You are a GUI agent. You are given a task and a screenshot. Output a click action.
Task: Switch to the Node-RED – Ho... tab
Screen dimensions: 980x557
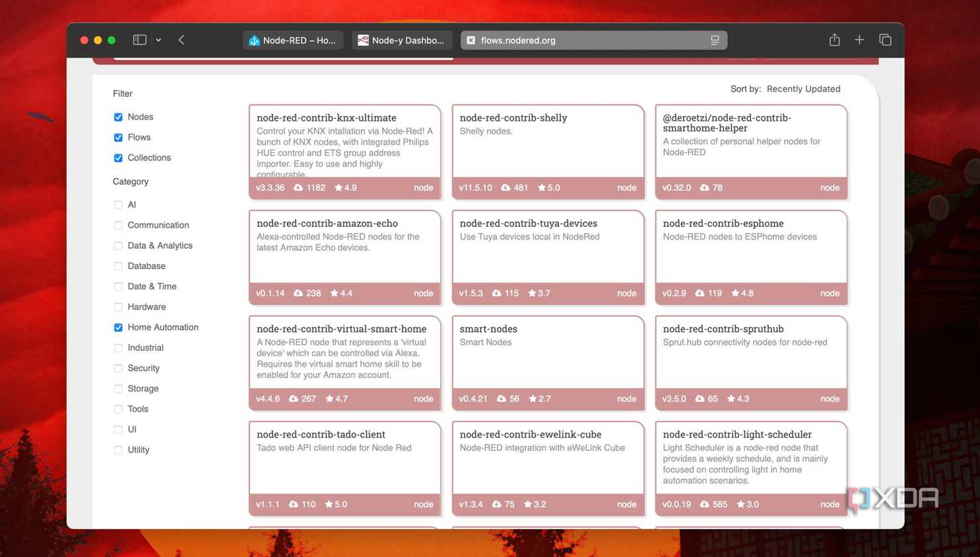pyautogui.click(x=293, y=40)
